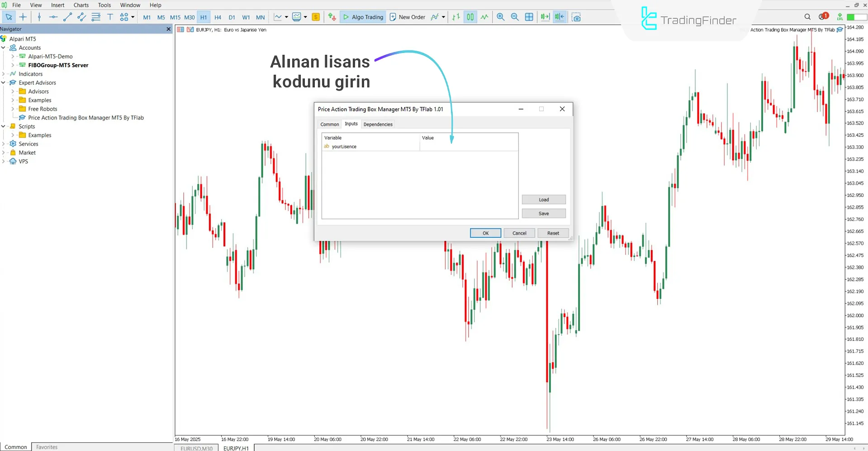Expand the Indicators tree node
Image resolution: width=868 pixels, height=451 pixels.
pyautogui.click(x=3, y=74)
